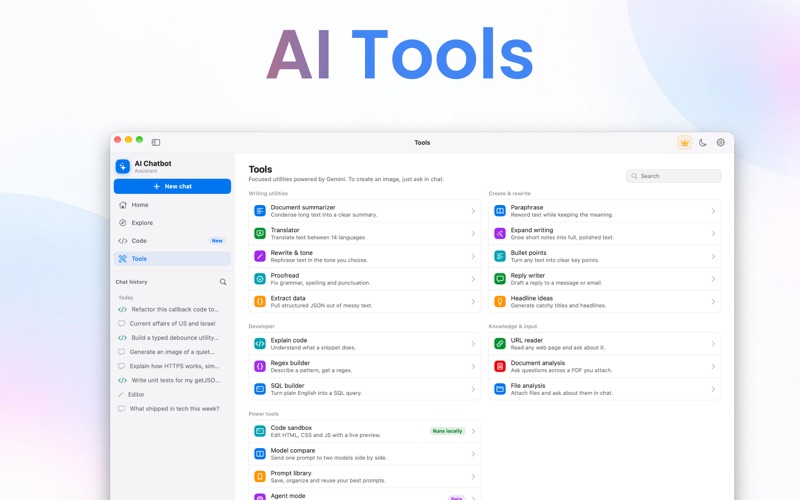Expand Regex builder row chevron

pyautogui.click(x=473, y=366)
